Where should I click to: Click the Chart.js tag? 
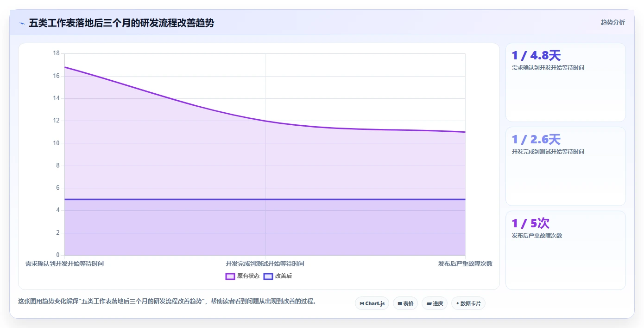click(372, 303)
